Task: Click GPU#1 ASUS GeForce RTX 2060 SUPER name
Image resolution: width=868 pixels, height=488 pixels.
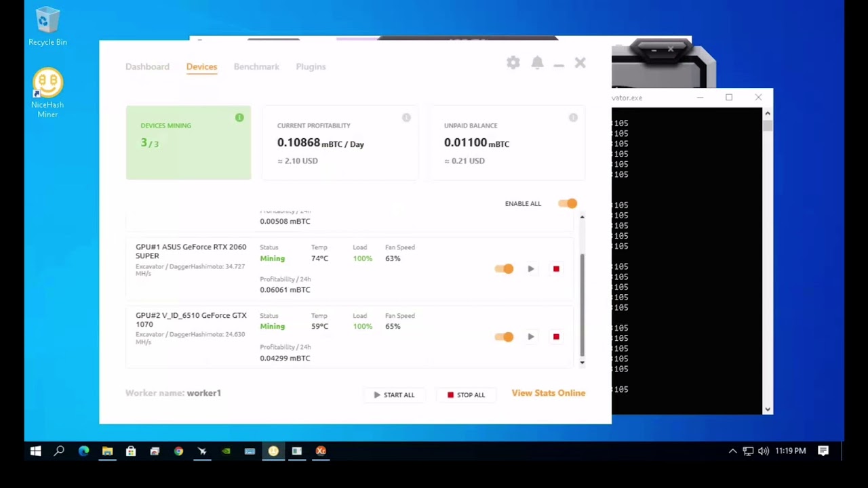Action: tap(191, 251)
